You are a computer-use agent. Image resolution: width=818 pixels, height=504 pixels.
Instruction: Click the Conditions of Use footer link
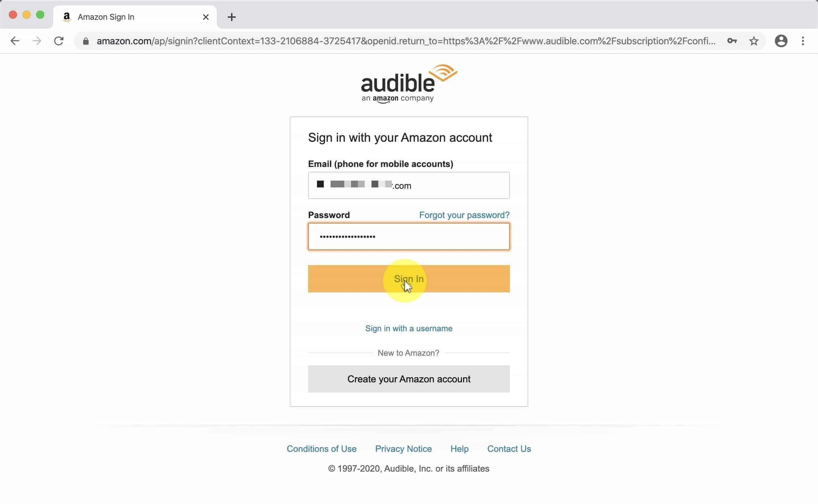click(x=321, y=448)
